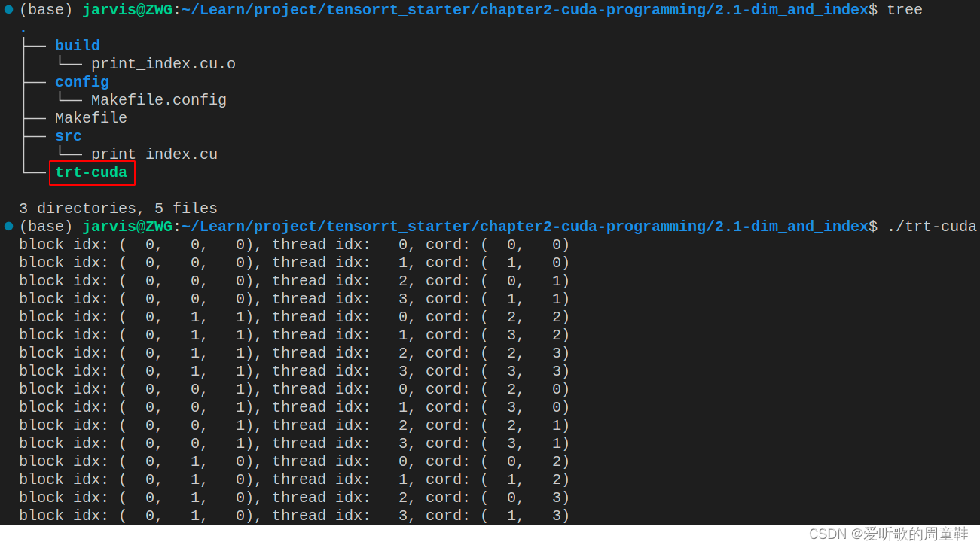The image size is (980, 548).
Task: Click 'jarvis@ZWG' on the first prompt line
Action: click(x=127, y=10)
